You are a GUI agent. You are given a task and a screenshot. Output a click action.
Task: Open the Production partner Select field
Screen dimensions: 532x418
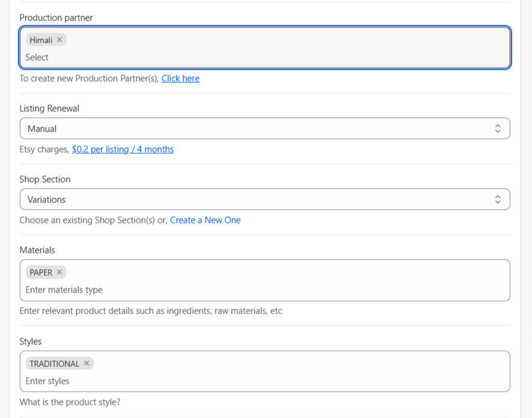tap(264, 57)
